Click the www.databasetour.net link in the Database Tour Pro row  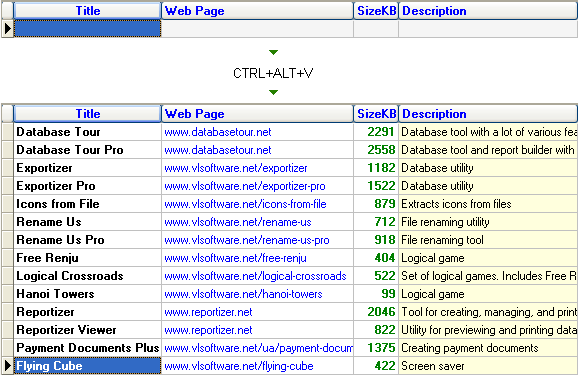pos(218,150)
